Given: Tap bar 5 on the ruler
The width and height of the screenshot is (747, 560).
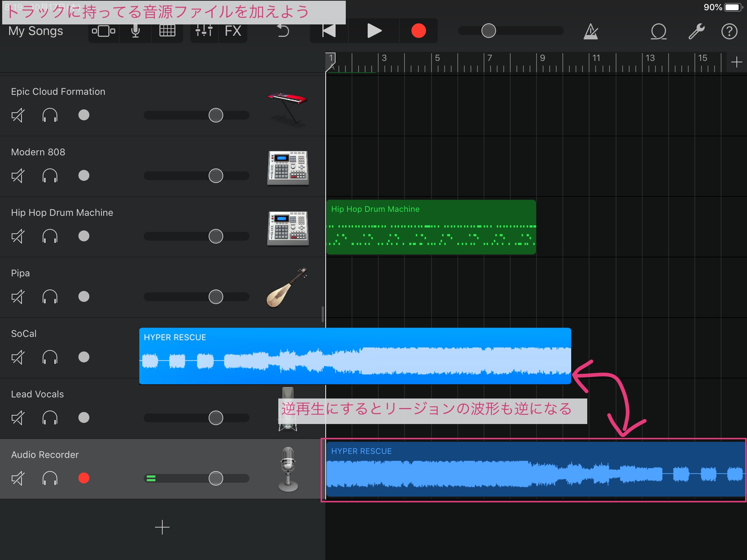Looking at the screenshot, I should click(x=437, y=58).
